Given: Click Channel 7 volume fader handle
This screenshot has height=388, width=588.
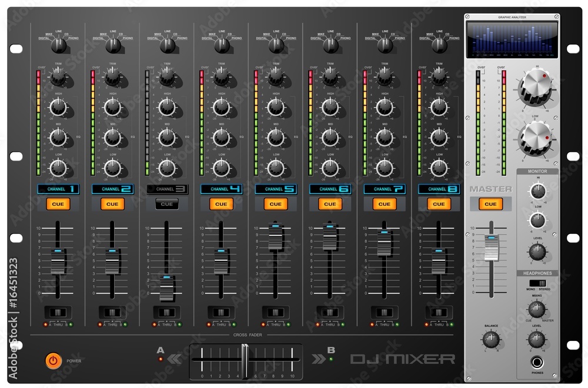Looking at the screenshot, I should pos(384,243).
